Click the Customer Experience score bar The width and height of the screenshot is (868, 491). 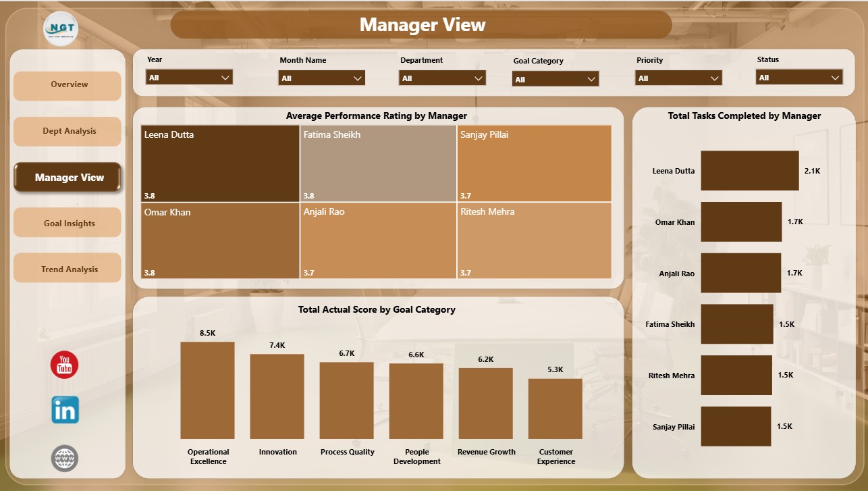(x=555, y=409)
